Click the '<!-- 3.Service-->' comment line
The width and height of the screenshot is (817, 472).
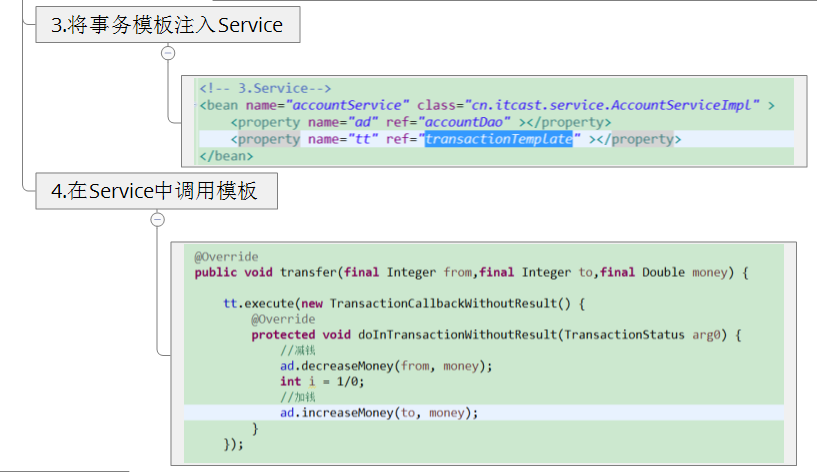pyautogui.click(x=265, y=88)
